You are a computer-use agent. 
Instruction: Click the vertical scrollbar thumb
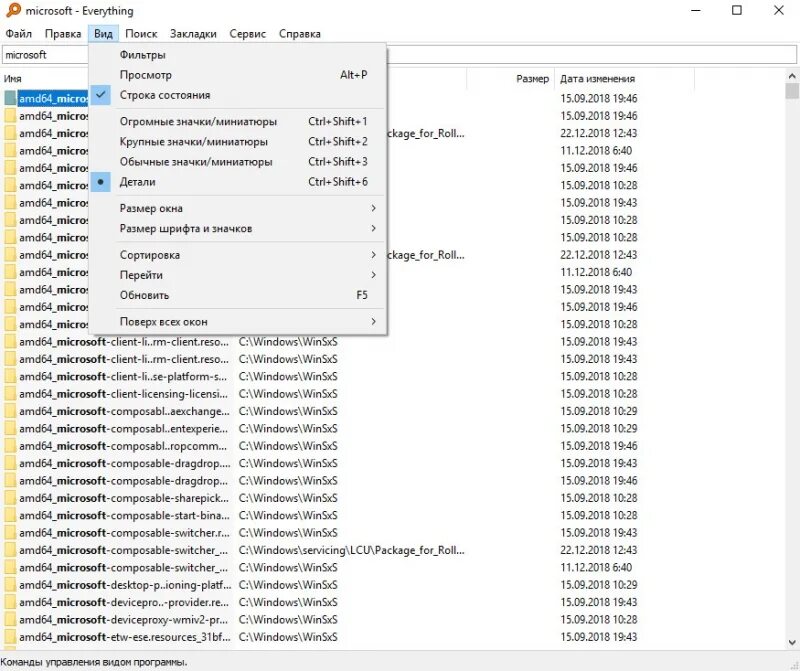792,91
